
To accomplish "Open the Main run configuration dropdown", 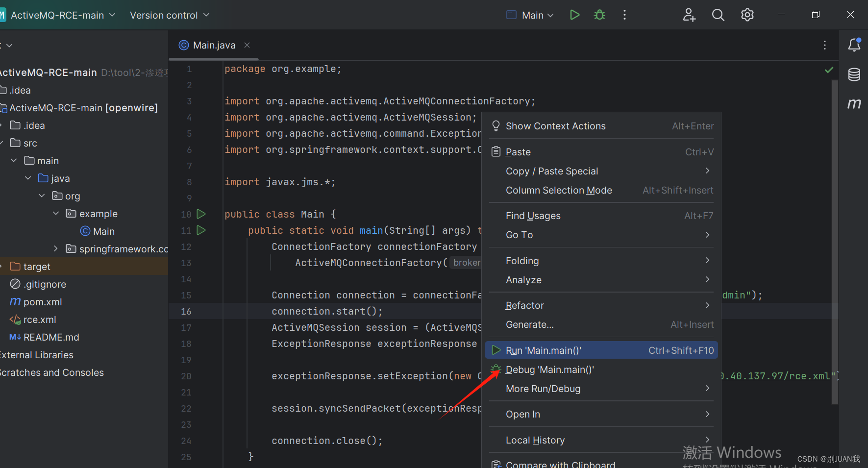I will click(530, 15).
